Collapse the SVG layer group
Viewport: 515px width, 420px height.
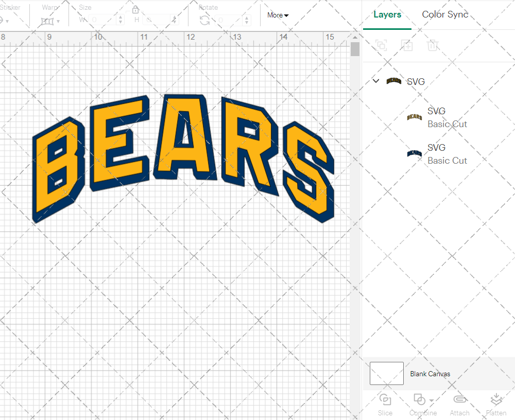pos(375,81)
